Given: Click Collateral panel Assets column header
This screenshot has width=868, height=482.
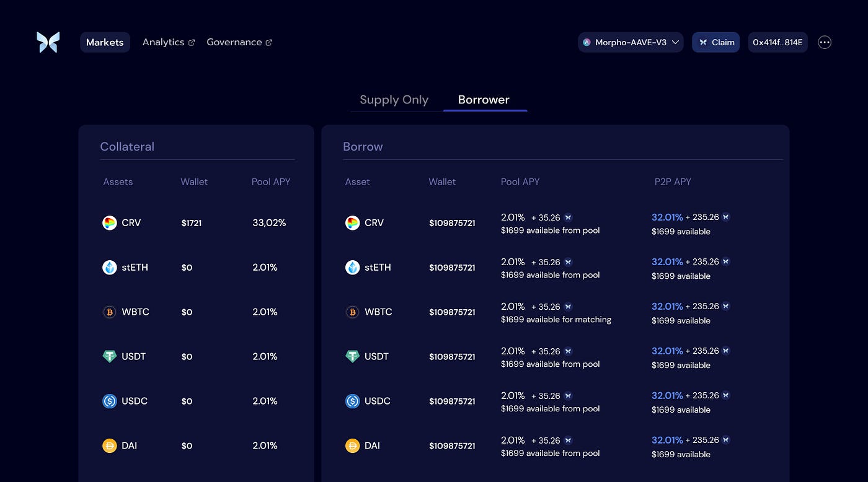Looking at the screenshot, I should pyautogui.click(x=118, y=182).
